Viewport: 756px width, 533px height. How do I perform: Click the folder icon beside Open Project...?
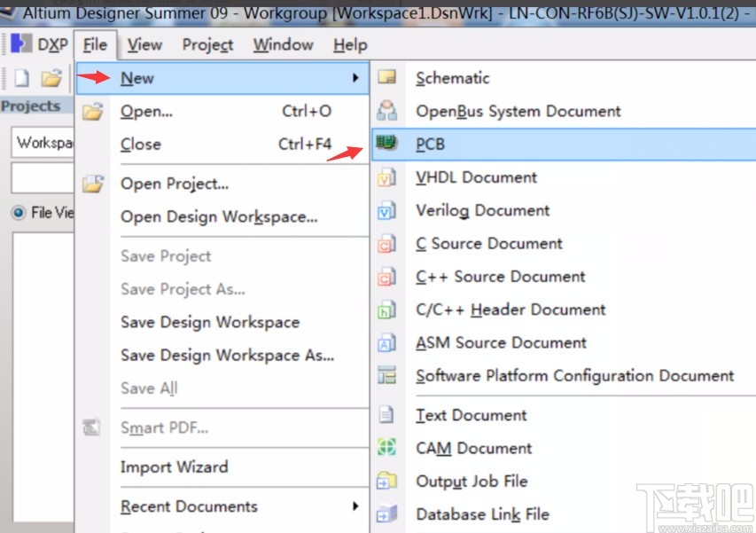click(92, 184)
